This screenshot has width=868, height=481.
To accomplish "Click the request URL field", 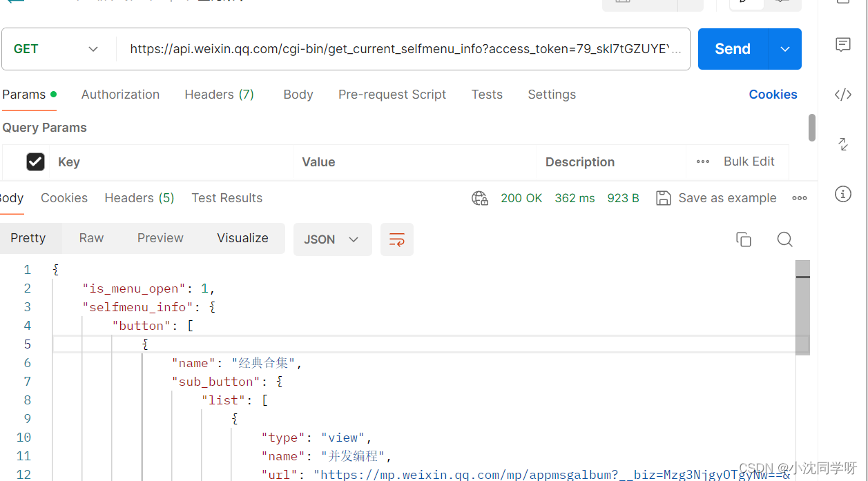I will click(405, 49).
